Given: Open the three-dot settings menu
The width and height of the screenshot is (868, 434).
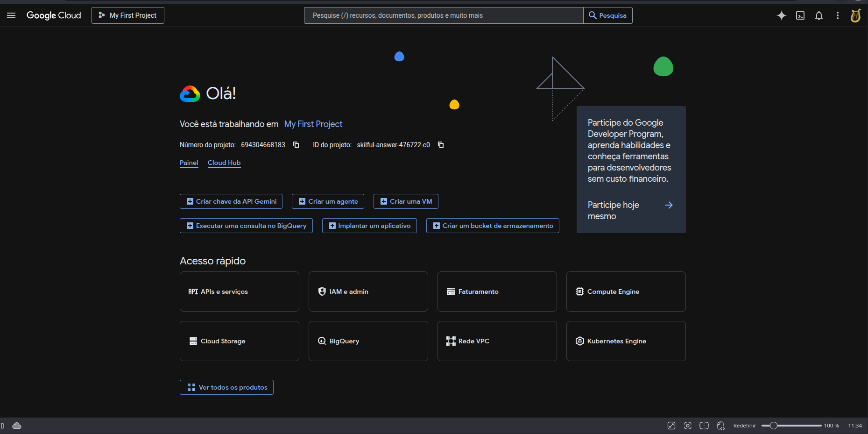Looking at the screenshot, I should (x=838, y=15).
